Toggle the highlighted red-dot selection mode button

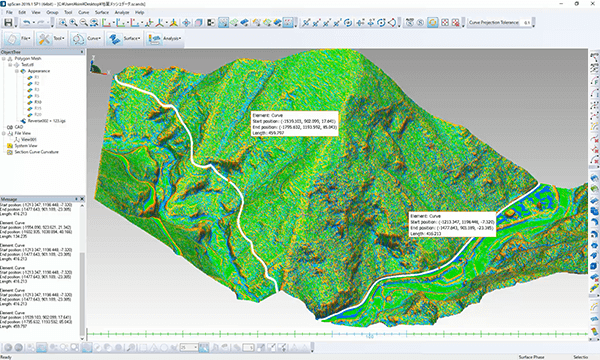point(289,23)
